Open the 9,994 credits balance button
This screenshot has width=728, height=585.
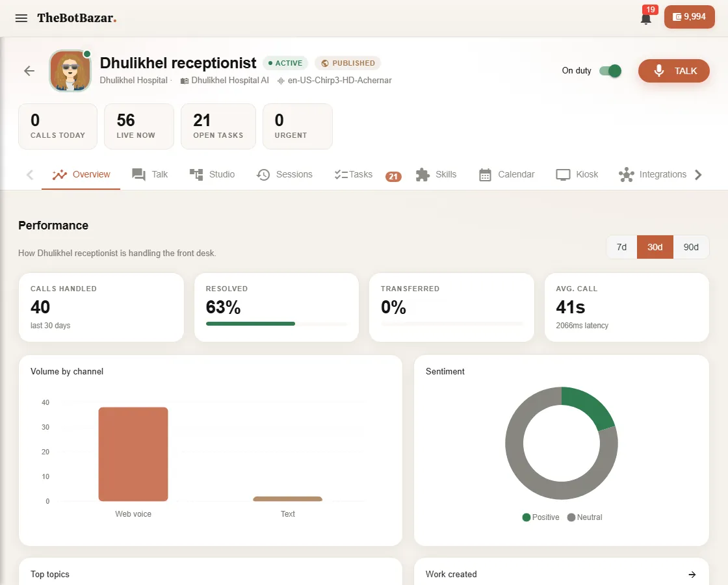click(x=690, y=17)
